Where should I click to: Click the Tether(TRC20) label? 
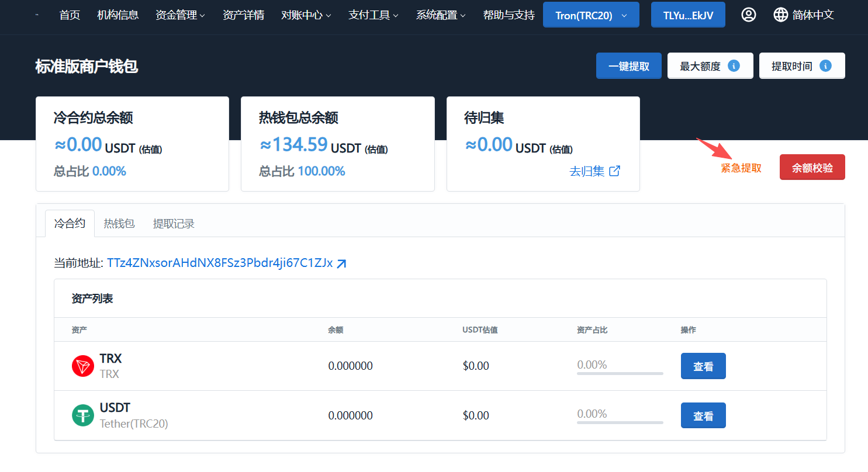(134, 424)
